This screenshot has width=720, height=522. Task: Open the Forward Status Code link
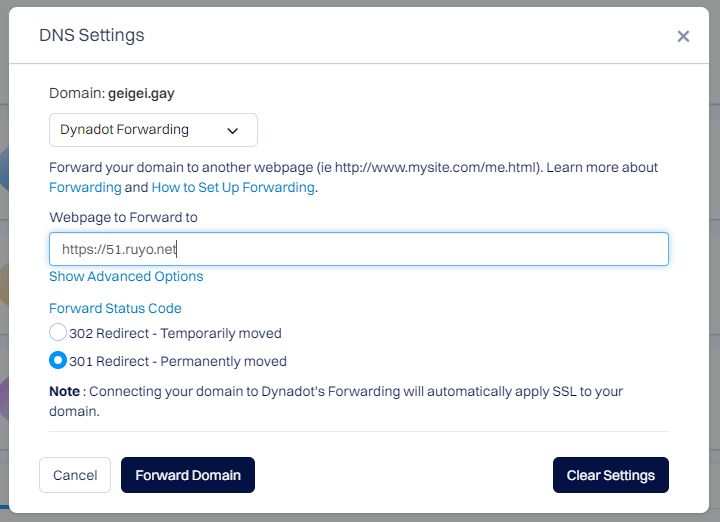coord(115,308)
